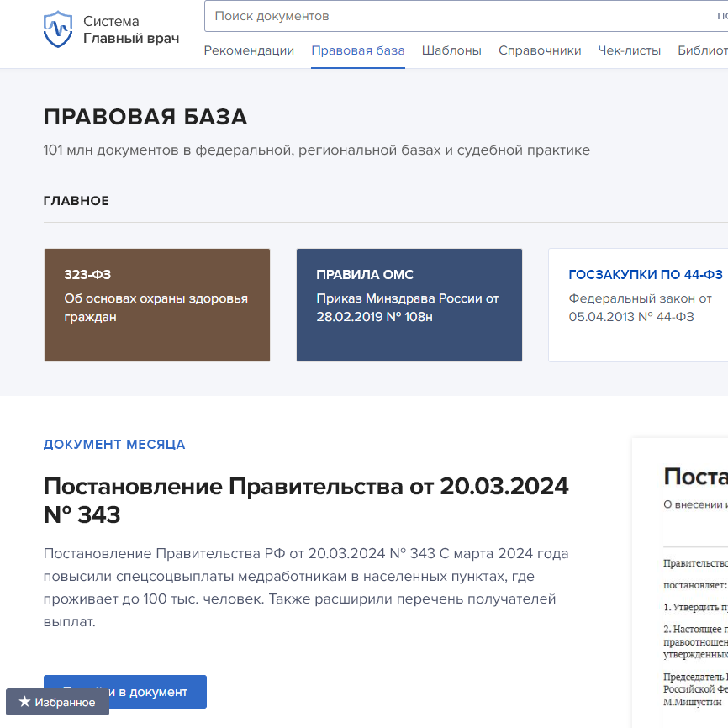Screen dimensions: 728x728
Task: Open the Шаблоны section
Action: 451,50
